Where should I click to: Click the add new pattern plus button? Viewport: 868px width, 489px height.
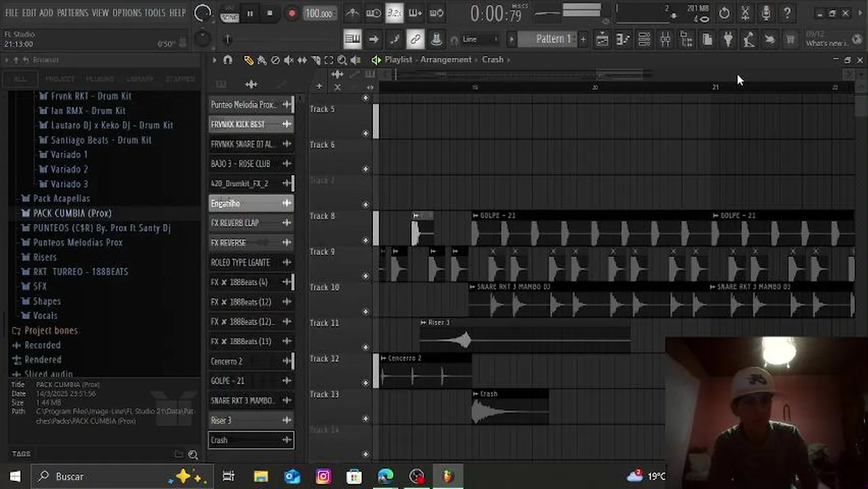click(x=582, y=39)
